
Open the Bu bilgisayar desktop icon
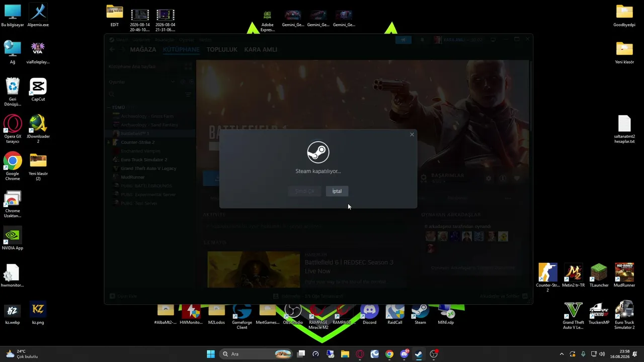(13, 16)
